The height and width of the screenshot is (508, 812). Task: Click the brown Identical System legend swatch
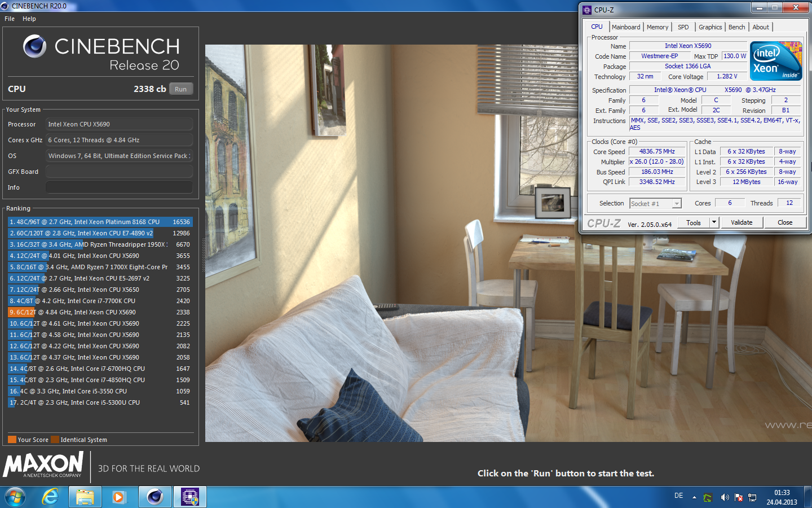coord(55,440)
